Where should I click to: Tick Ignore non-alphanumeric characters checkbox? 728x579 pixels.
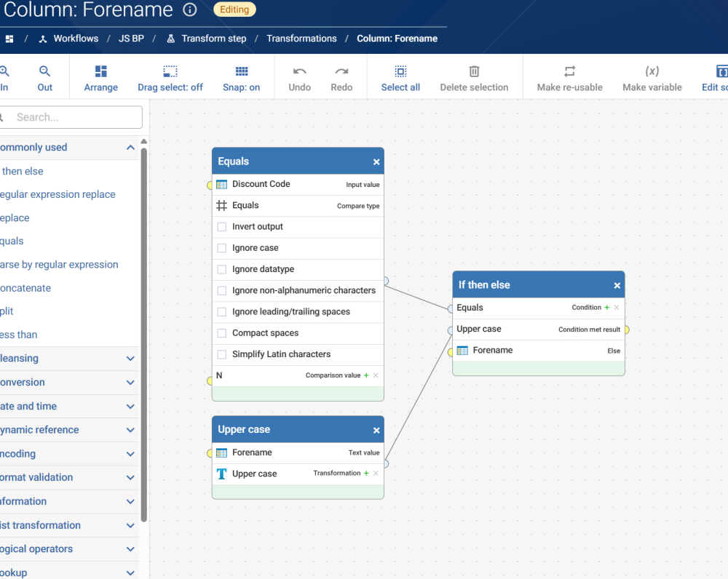click(x=222, y=291)
